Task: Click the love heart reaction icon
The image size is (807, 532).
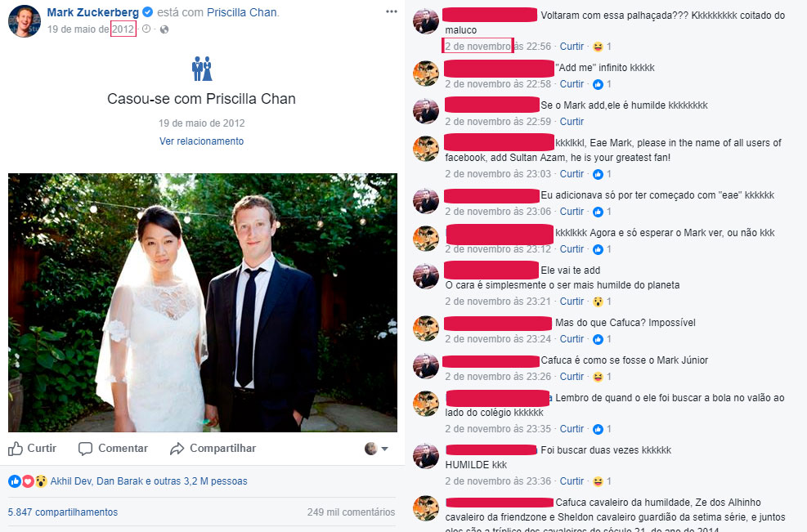Action: pos(28,481)
